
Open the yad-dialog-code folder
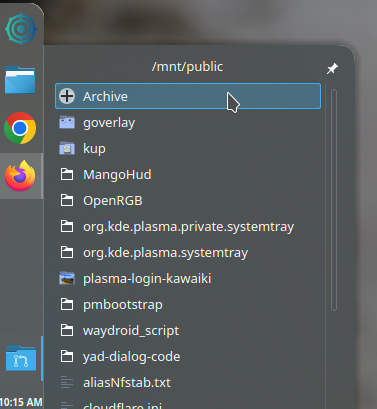(188, 356)
